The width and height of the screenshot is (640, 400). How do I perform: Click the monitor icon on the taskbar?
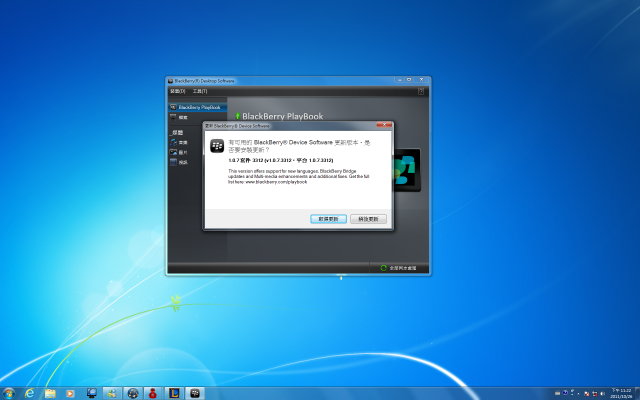tap(92, 393)
